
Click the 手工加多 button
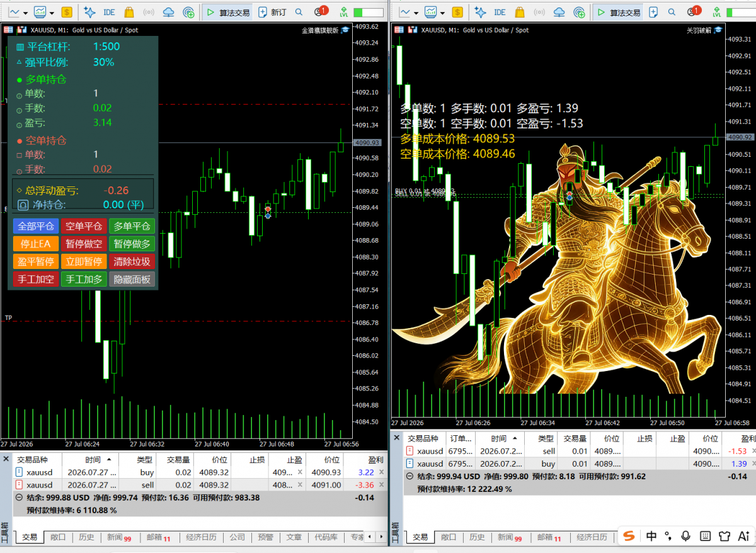(x=84, y=279)
